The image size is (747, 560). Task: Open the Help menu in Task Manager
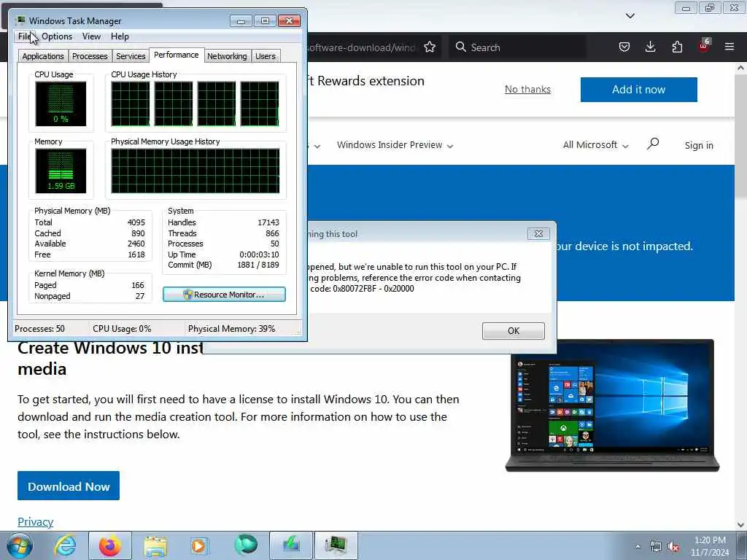[x=120, y=36]
